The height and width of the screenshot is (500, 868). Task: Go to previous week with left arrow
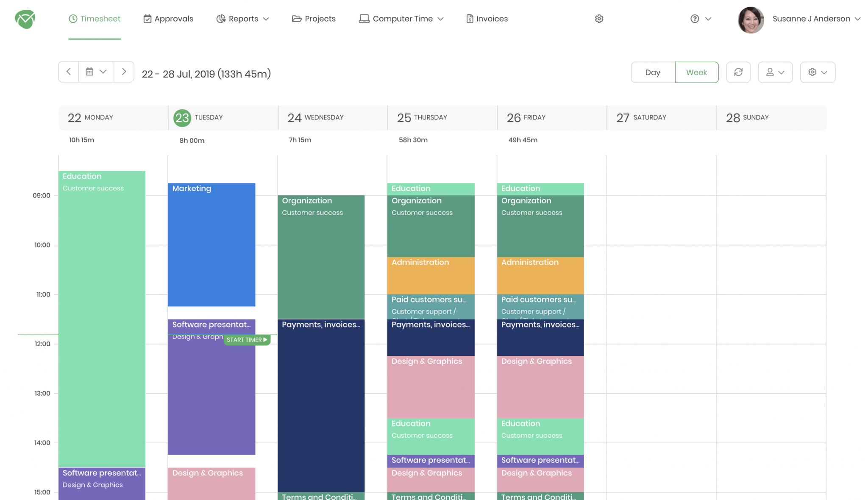pos(68,72)
